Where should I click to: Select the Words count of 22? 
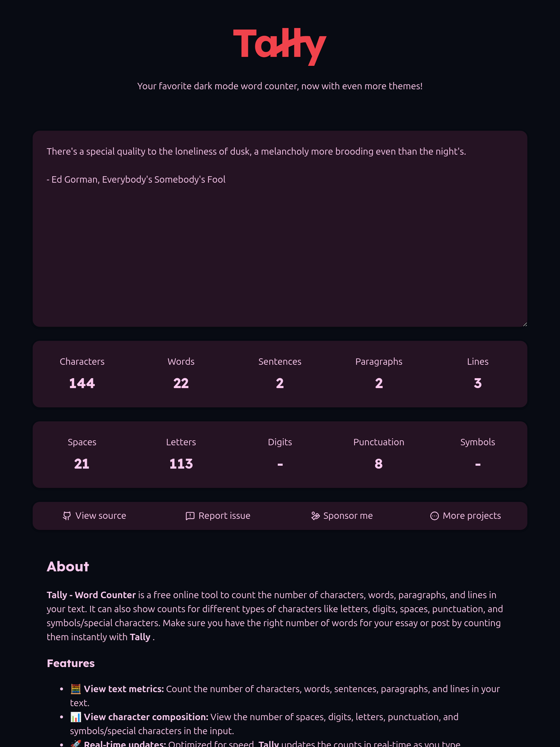click(181, 383)
